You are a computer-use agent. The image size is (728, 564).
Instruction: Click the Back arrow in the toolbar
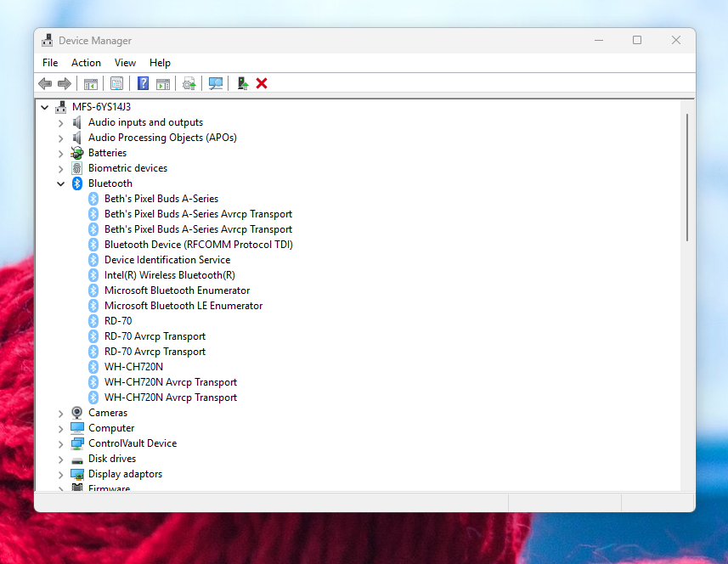pos(45,83)
